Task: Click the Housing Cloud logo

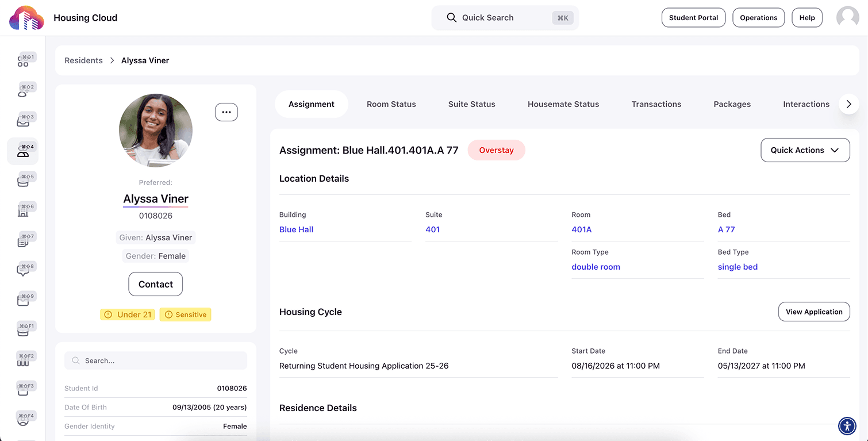Action: 26,18
